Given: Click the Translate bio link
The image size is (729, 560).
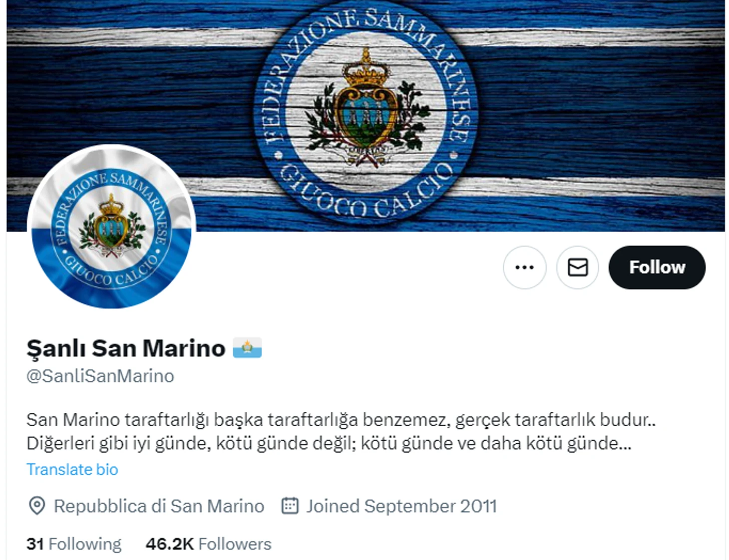Looking at the screenshot, I should (72, 469).
